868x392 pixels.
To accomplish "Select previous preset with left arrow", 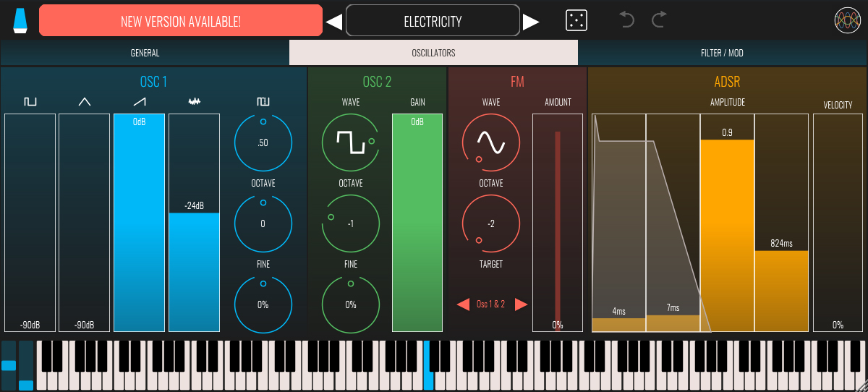I will click(333, 22).
